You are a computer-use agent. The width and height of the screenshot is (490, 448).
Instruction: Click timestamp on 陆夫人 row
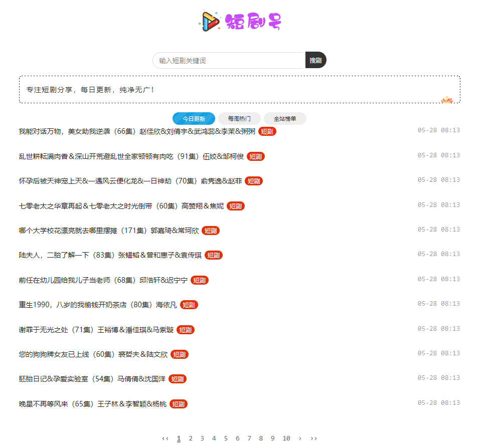439,254
